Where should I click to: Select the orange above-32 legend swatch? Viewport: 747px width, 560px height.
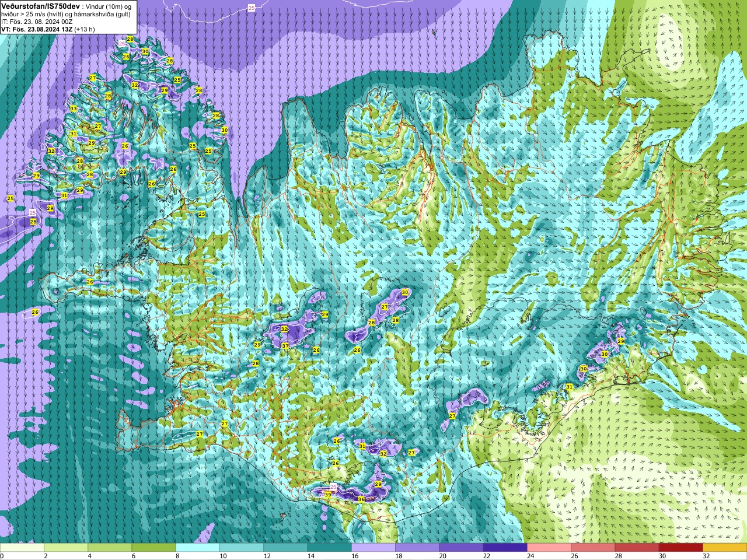point(725,548)
